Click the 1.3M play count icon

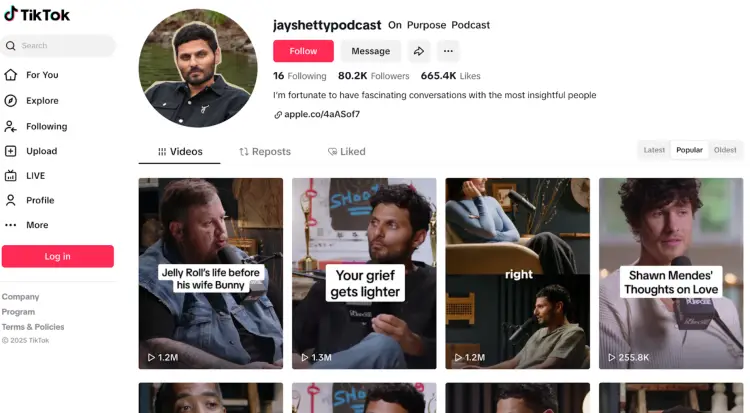pyautogui.click(x=305, y=357)
